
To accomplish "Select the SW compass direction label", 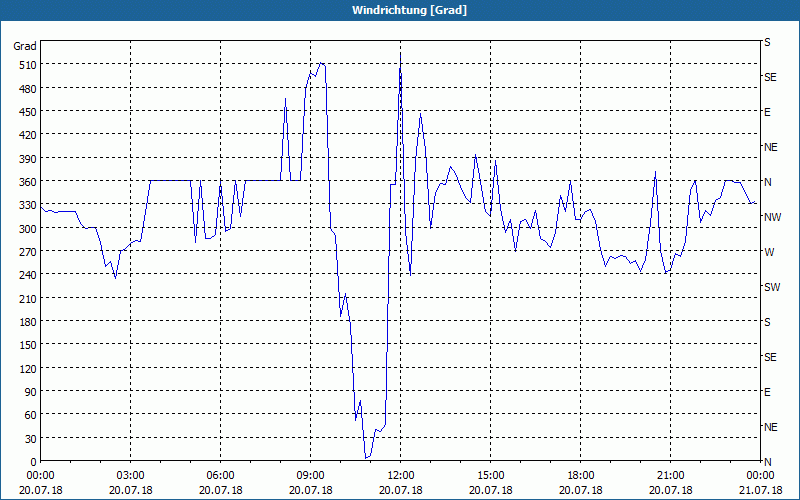I will 772,287.
